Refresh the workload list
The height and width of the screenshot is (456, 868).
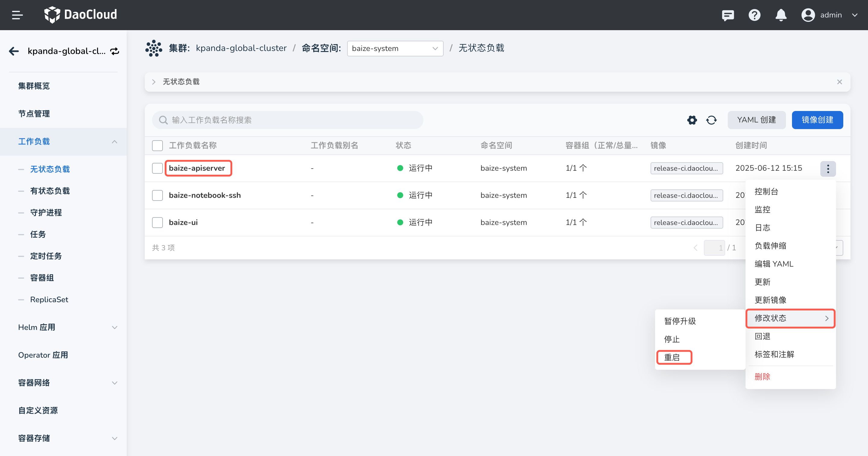[x=711, y=120]
